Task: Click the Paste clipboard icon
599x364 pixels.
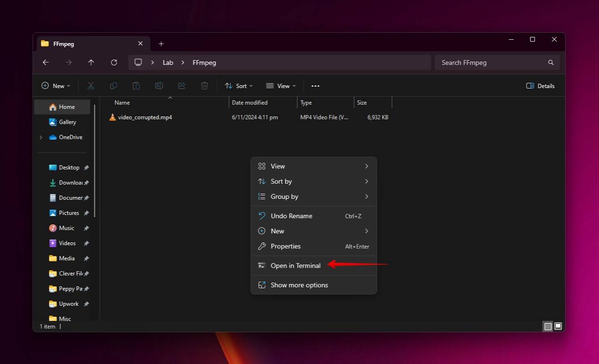Action: [x=136, y=86]
